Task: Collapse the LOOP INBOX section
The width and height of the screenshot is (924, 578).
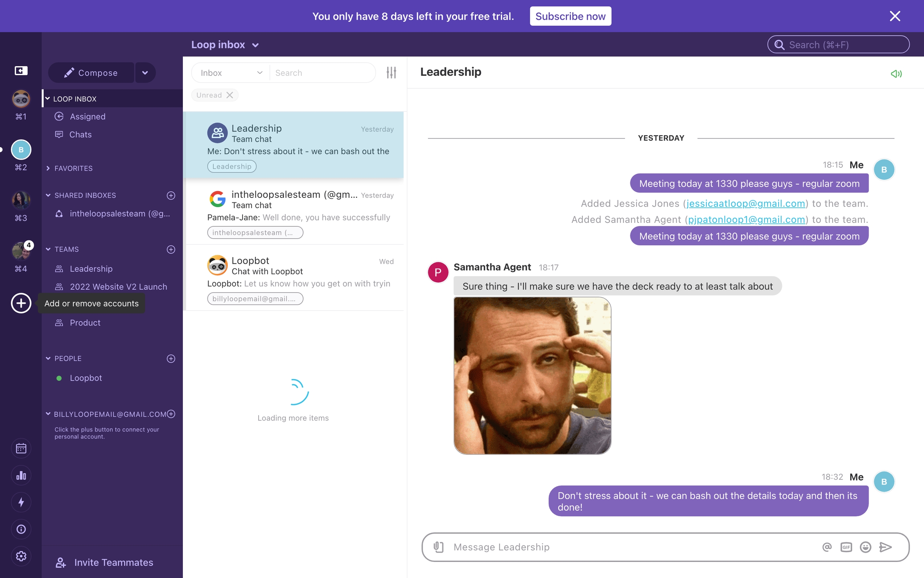Action: click(x=47, y=98)
